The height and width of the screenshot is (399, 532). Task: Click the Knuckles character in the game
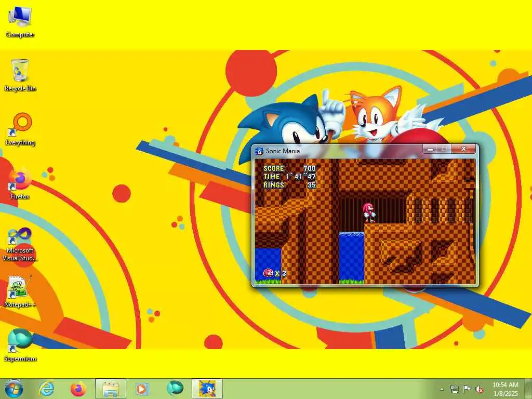[369, 212]
